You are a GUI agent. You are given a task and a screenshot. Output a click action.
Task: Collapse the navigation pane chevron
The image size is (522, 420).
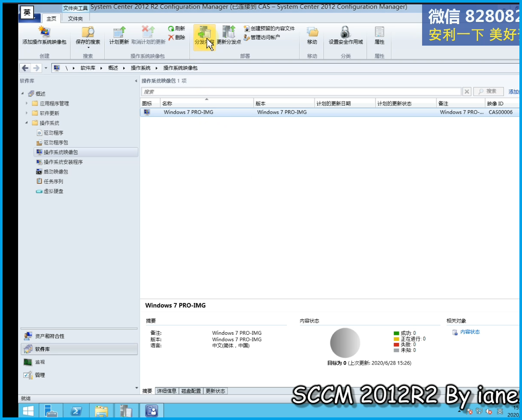(x=136, y=81)
